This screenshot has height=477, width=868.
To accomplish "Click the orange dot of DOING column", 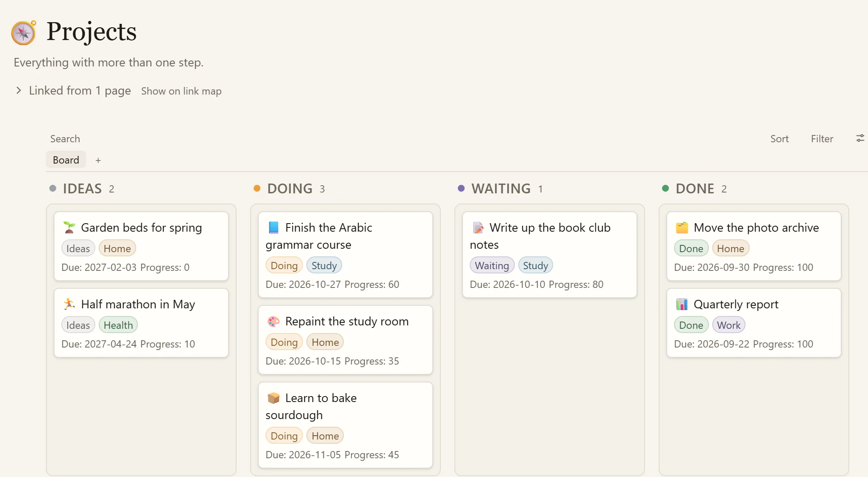I will [x=257, y=188].
